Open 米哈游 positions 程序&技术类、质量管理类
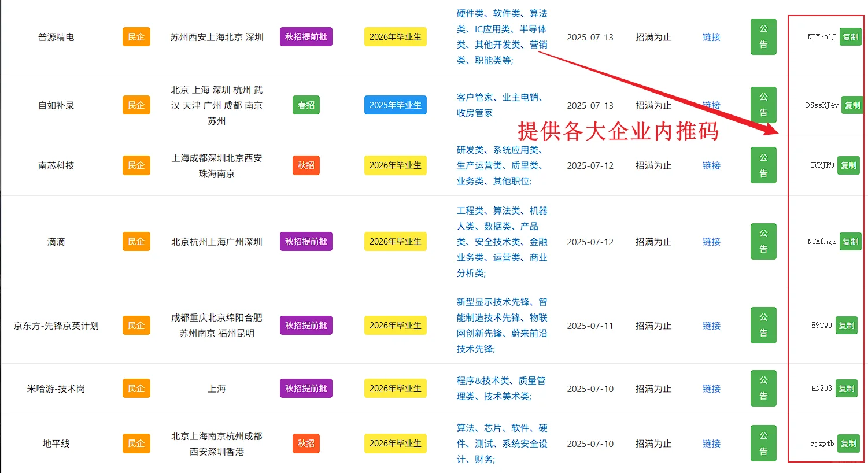868x473 pixels. pyautogui.click(x=502, y=389)
